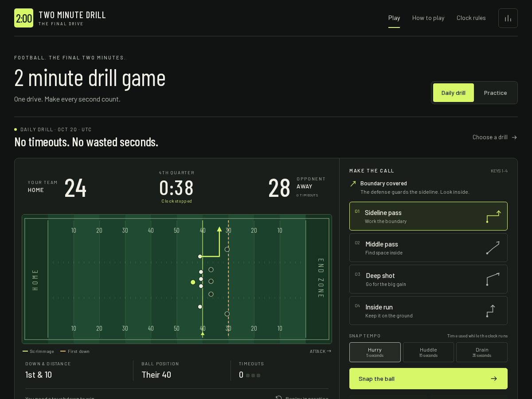Select Drain 35 seconds tempo
532x399 pixels.
pos(482,352)
